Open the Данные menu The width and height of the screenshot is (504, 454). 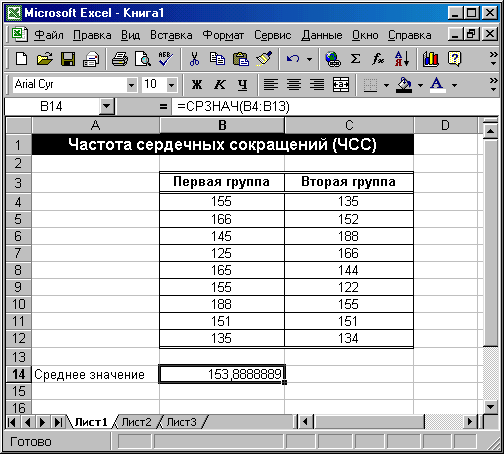click(x=322, y=35)
